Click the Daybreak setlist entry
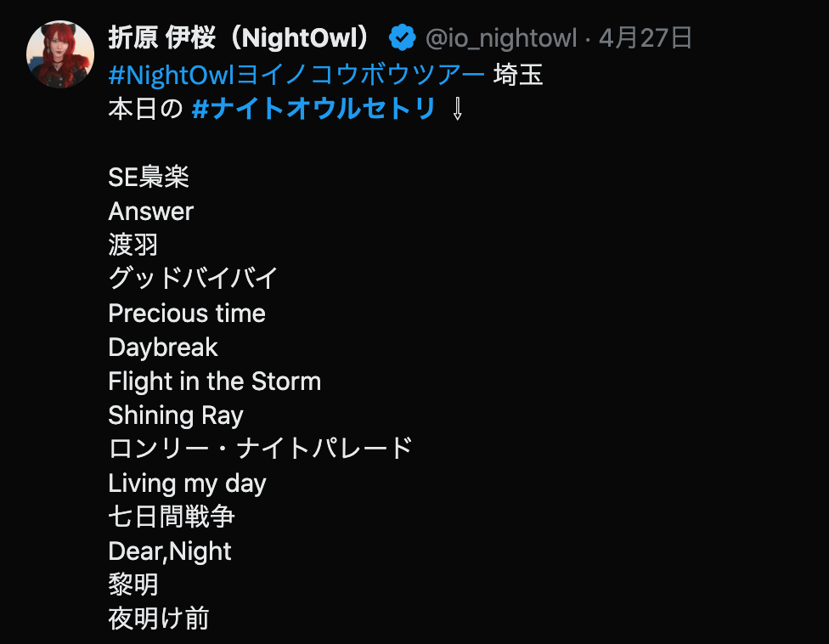Image resolution: width=829 pixels, height=644 pixels. 163,347
